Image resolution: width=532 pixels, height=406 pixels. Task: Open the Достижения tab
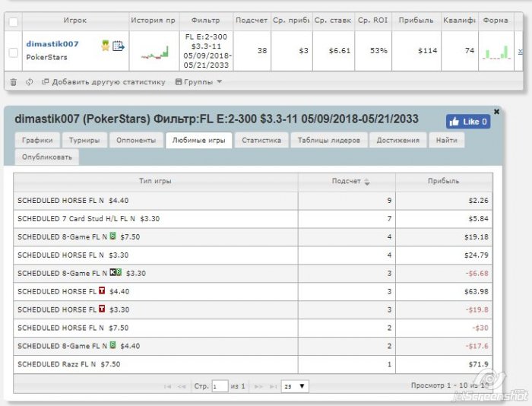click(398, 140)
